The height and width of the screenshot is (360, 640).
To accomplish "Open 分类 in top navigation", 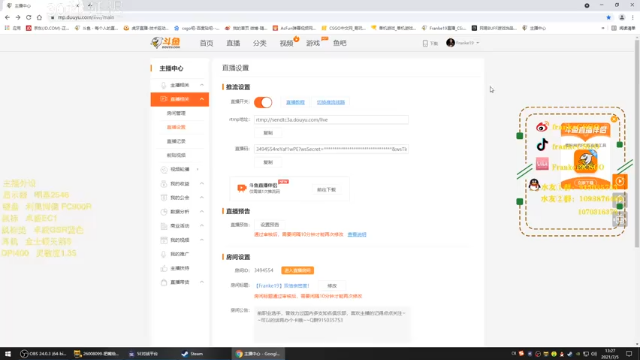I will 260,43.
